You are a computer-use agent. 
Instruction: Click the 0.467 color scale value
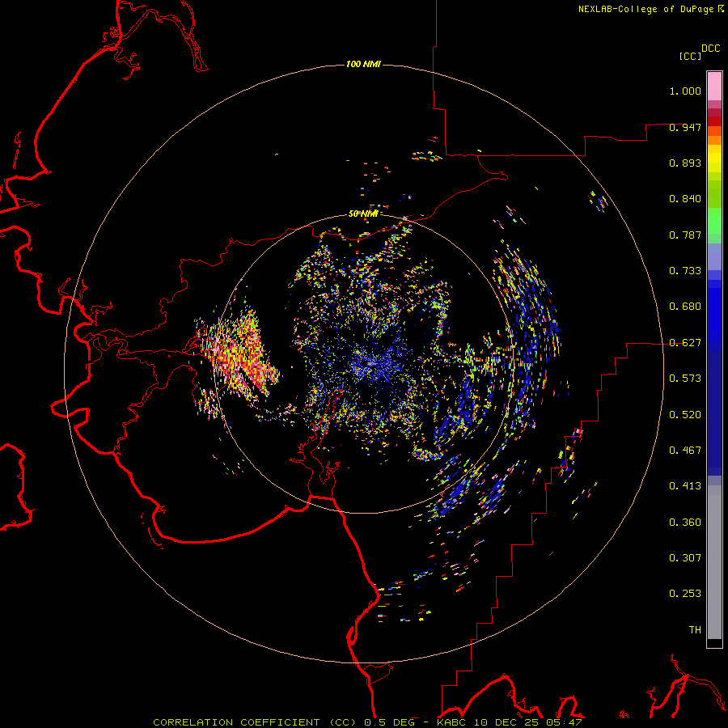(685, 451)
